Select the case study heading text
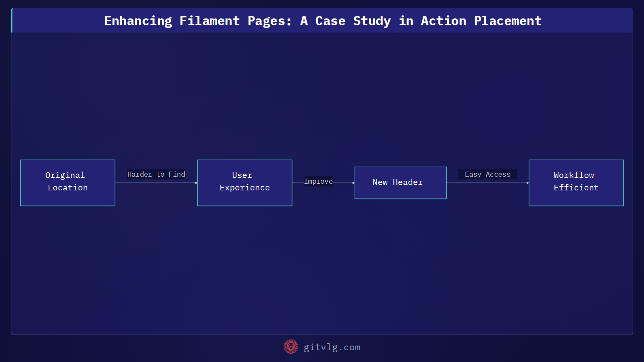 pos(322,20)
